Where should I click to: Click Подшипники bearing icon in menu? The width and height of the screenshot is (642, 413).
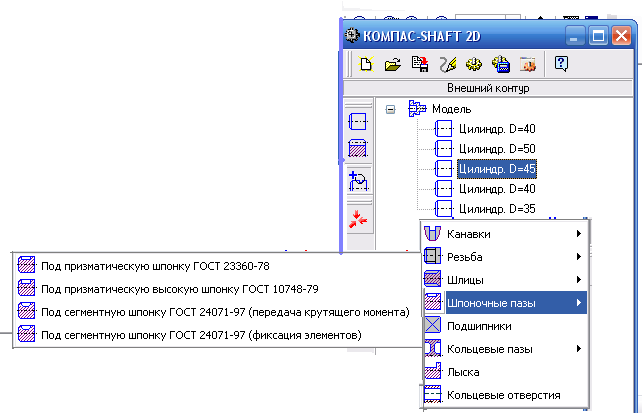pos(432,326)
